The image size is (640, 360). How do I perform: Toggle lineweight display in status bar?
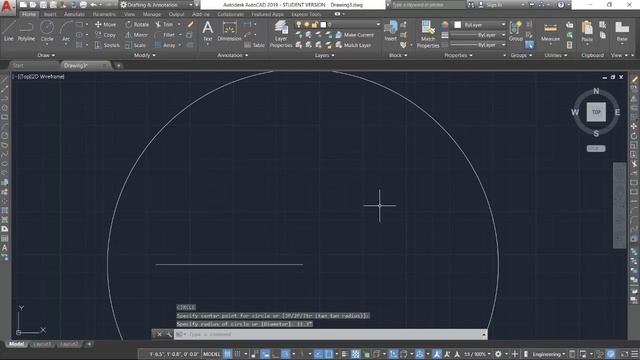tap(344, 354)
